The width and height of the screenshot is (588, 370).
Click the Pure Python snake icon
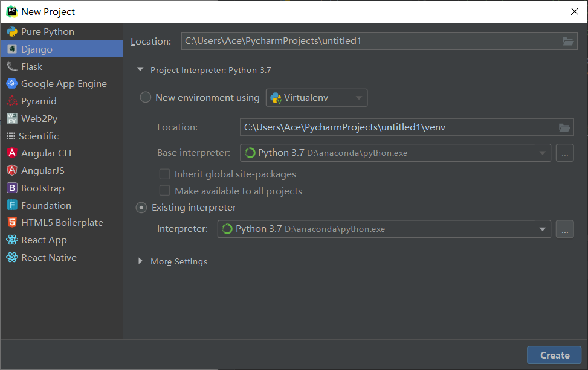pos(12,32)
